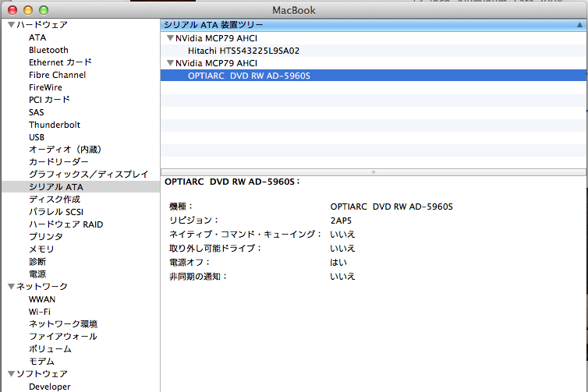Select プリンタ in sidebar
The width and height of the screenshot is (588, 392).
[x=46, y=236]
